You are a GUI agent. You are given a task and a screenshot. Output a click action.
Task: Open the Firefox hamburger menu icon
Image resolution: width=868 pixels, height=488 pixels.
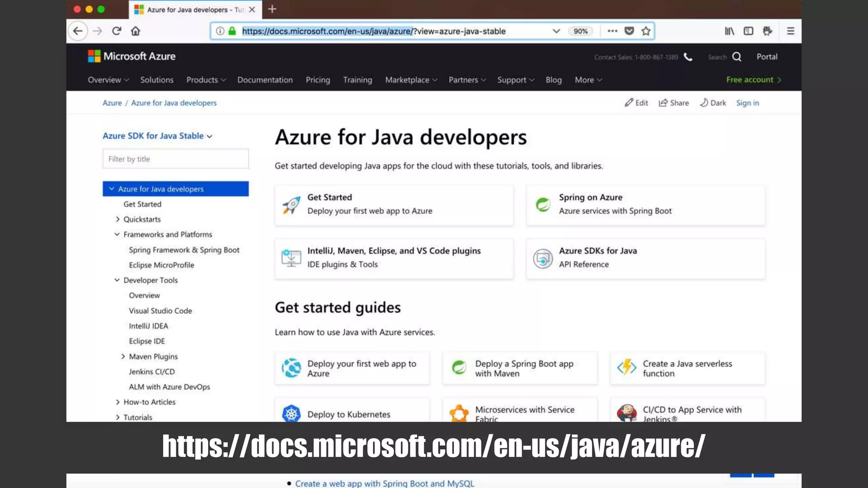[x=790, y=31]
